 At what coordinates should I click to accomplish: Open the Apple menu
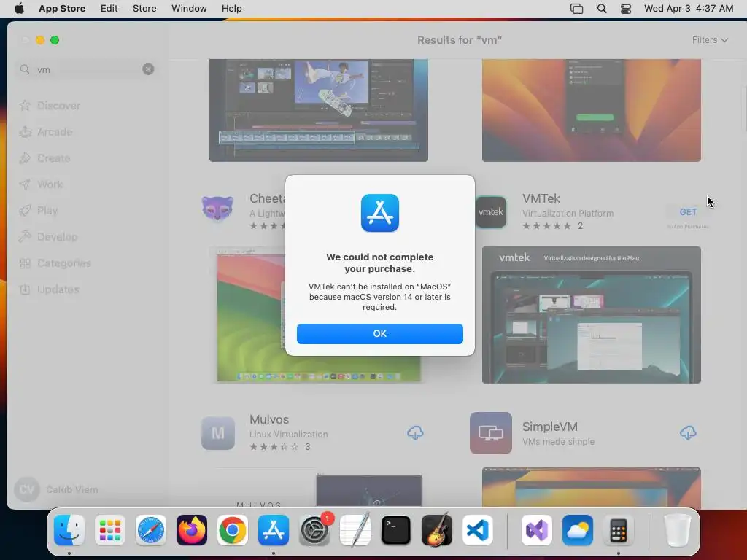coord(19,9)
